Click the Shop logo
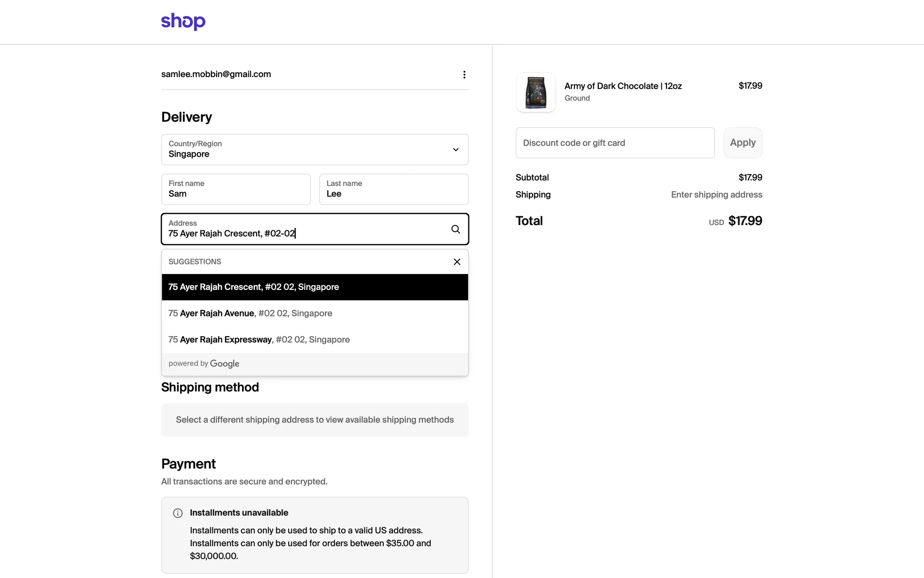Viewport: 924px width, 578px height. click(183, 21)
